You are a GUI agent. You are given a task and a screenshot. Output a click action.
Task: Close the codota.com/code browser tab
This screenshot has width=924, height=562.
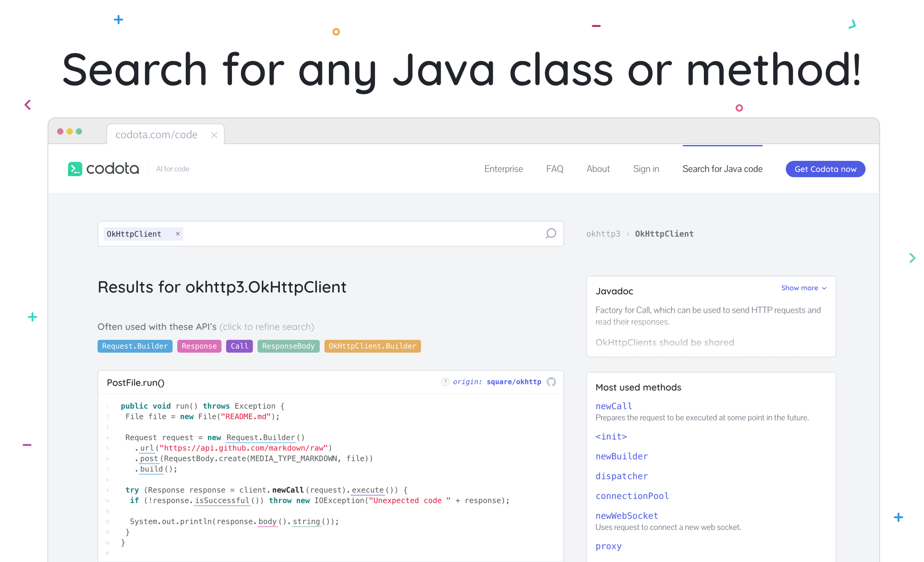(214, 135)
